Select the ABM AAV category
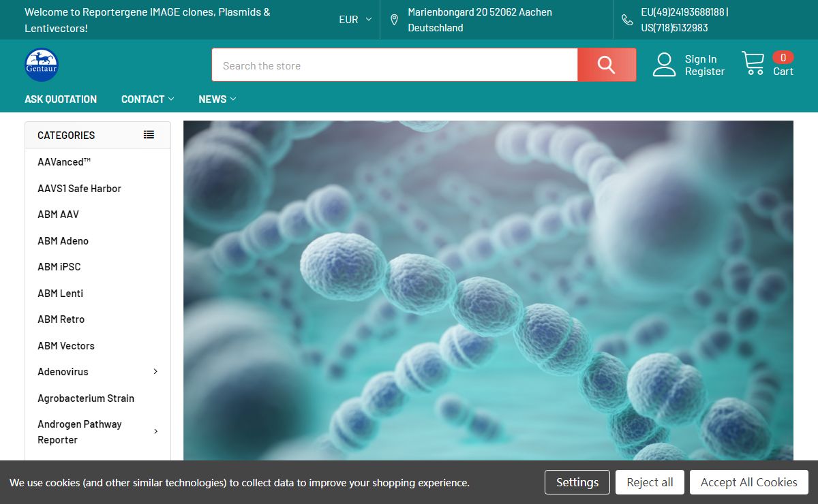The width and height of the screenshot is (818, 504). (x=58, y=215)
